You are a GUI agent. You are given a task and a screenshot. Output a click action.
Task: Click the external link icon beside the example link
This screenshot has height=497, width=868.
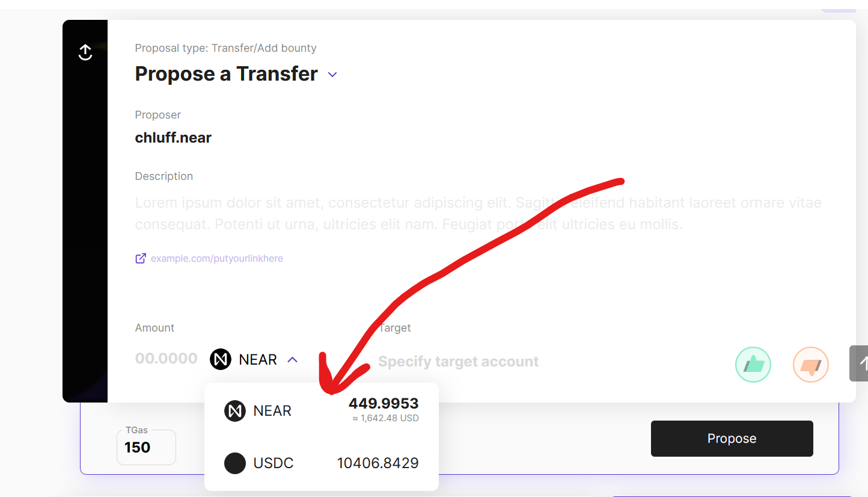tap(140, 258)
